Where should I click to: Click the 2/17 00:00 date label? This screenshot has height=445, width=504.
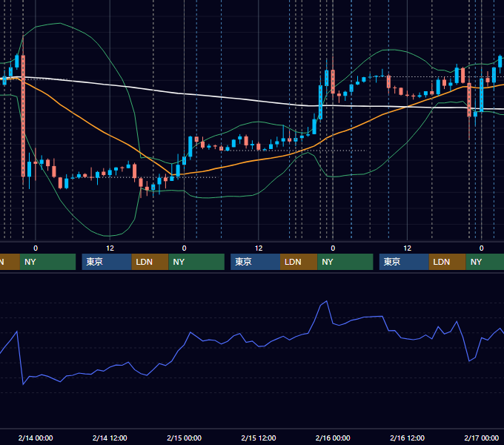[x=482, y=438]
